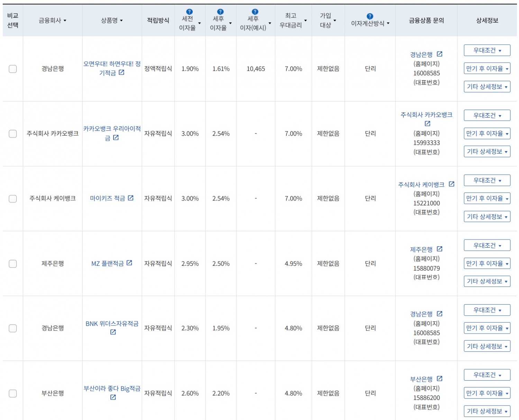Screen dimensions: 519x420
Task: Sort by 최고 우대금리 column header
Action: coord(293,20)
